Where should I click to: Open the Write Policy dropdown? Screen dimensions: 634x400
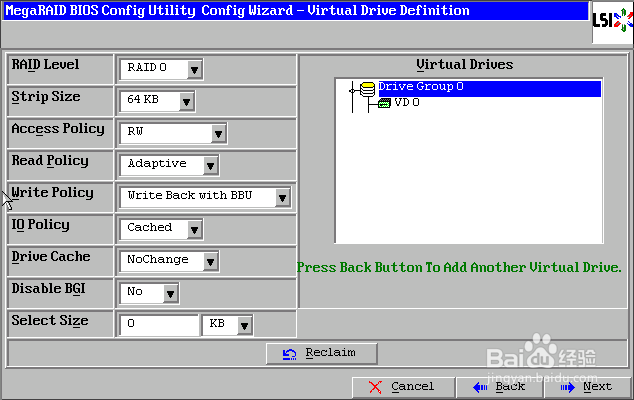pyautogui.click(x=205, y=197)
